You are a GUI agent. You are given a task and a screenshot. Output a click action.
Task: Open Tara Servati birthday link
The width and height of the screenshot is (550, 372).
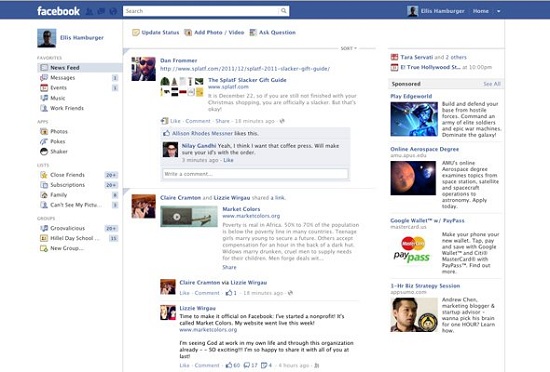click(417, 57)
